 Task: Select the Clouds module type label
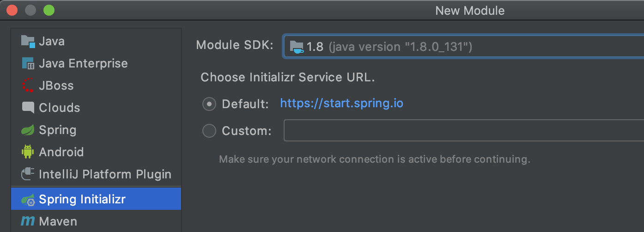click(60, 108)
